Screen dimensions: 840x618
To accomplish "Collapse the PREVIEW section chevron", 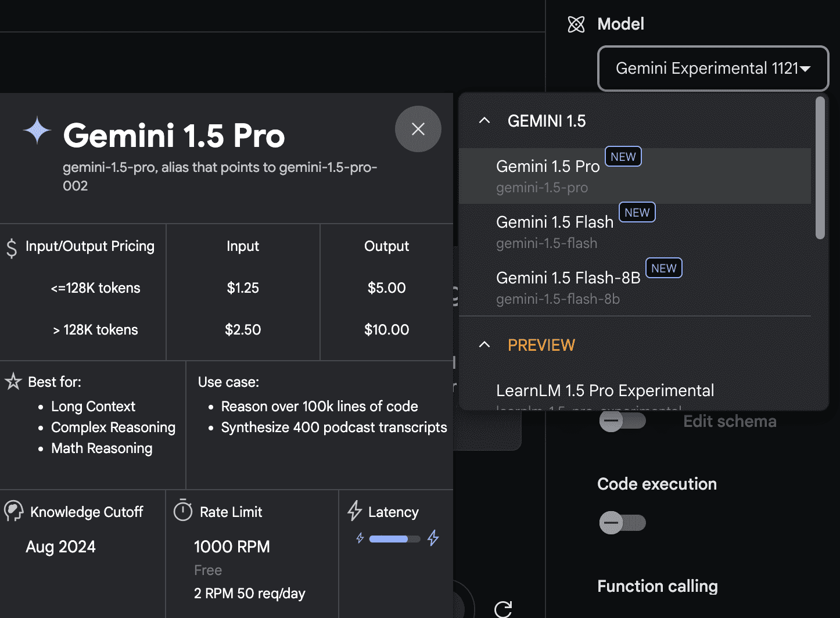I will tap(484, 345).
